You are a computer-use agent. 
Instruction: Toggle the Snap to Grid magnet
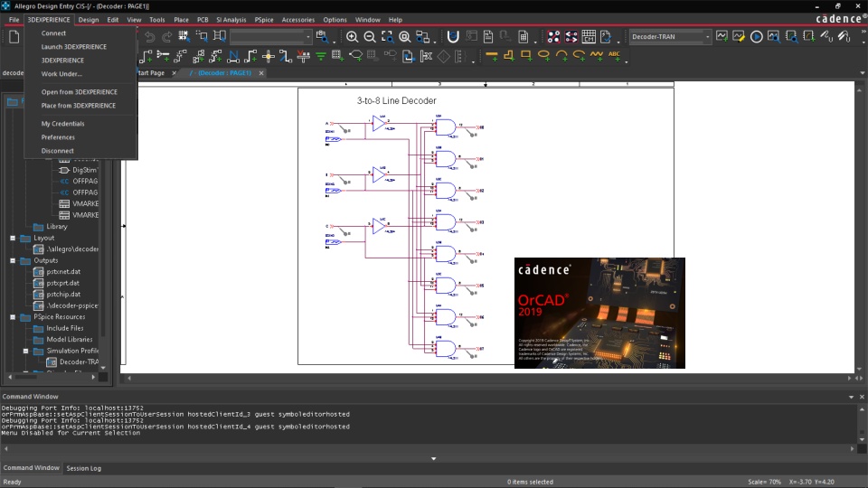453,37
